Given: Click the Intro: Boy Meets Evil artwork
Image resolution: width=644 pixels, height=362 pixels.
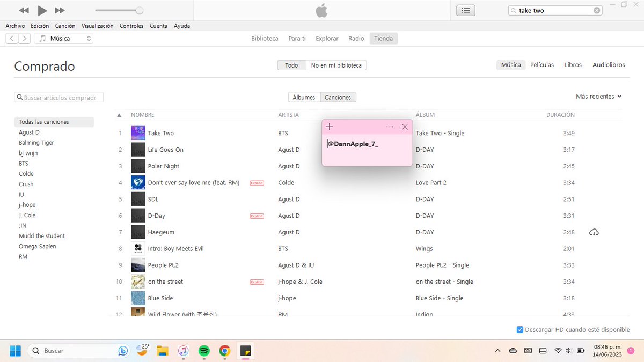Looking at the screenshot, I should (x=138, y=248).
